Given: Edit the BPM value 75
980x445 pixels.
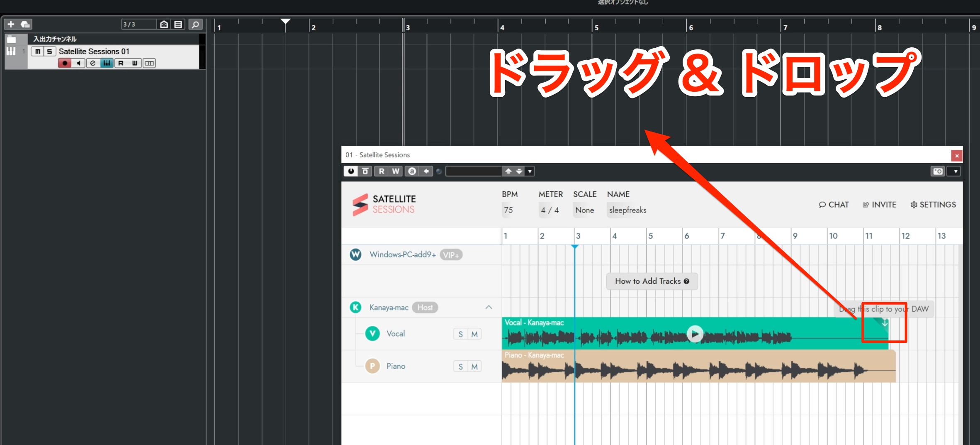Looking at the screenshot, I should 509,210.
